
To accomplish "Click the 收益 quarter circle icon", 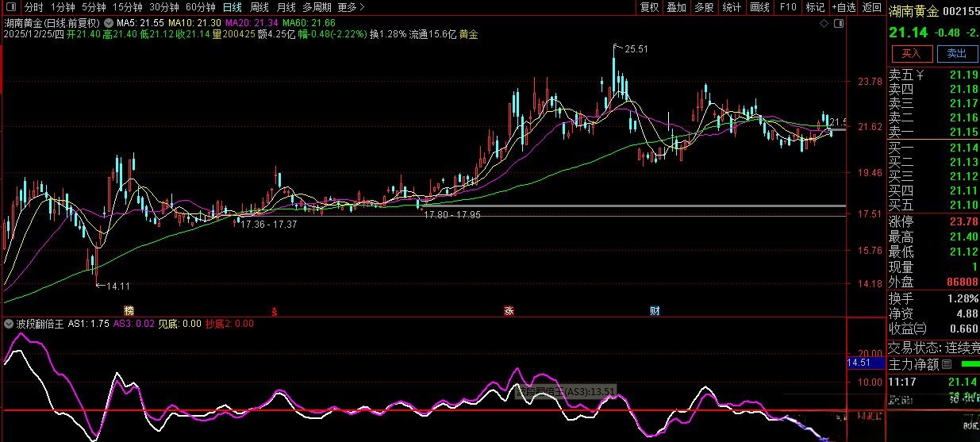I will click(x=920, y=329).
